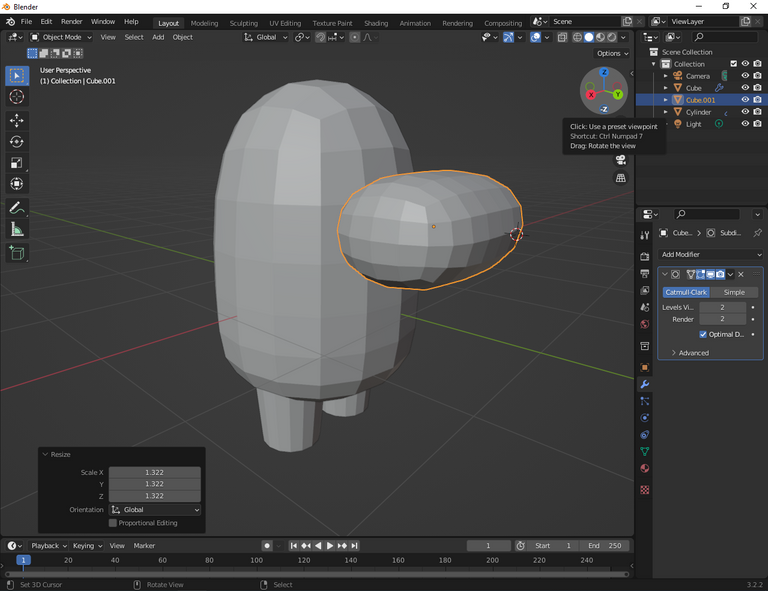Jump to last frame button
This screenshot has width=768, height=591.
(354, 546)
